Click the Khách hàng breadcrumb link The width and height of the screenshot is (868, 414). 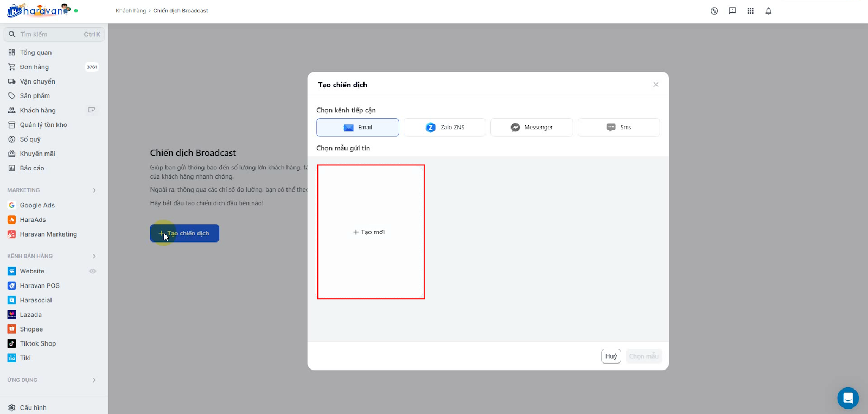point(131,11)
